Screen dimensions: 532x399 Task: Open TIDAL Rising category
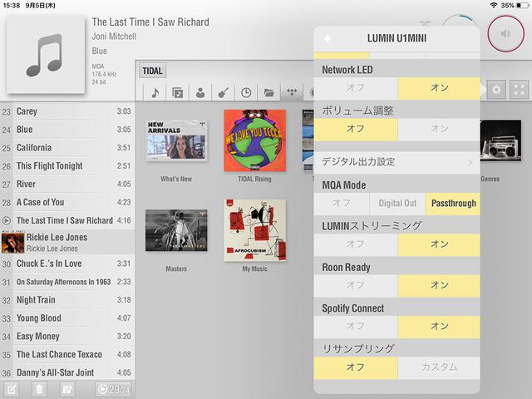(255, 140)
